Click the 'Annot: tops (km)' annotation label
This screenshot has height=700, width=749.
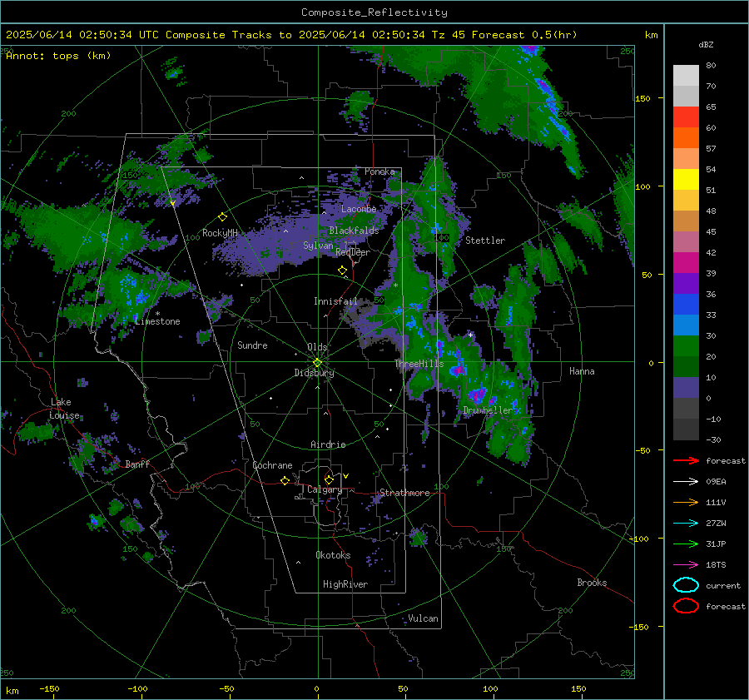click(x=58, y=56)
